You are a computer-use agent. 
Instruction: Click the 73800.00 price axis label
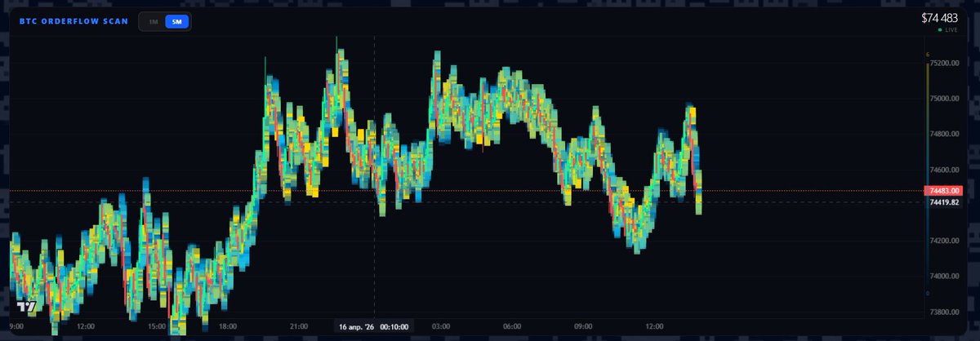(945, 312)
